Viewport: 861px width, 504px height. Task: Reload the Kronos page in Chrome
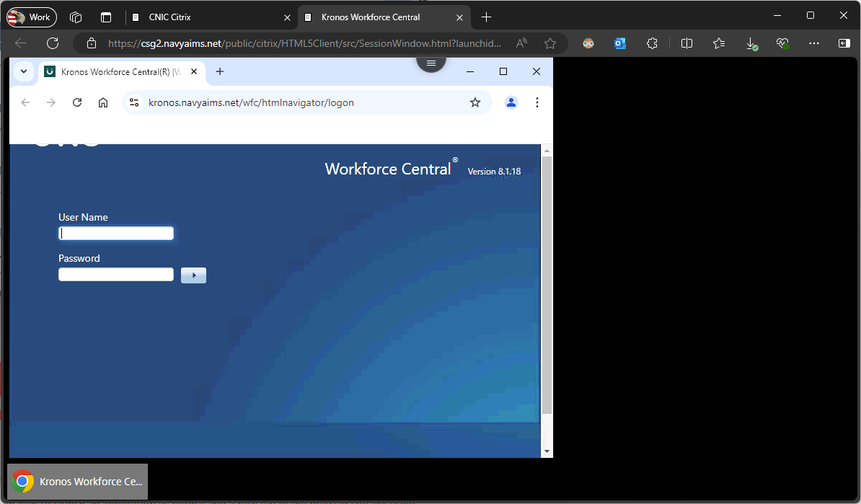pyautogui.click(x=77, y=102)
